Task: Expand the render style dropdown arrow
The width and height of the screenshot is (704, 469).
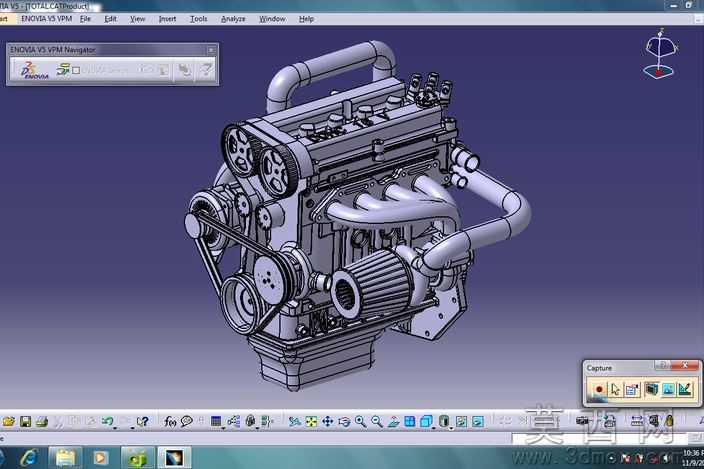Action: pyautogui.click(x=451, y=428)
